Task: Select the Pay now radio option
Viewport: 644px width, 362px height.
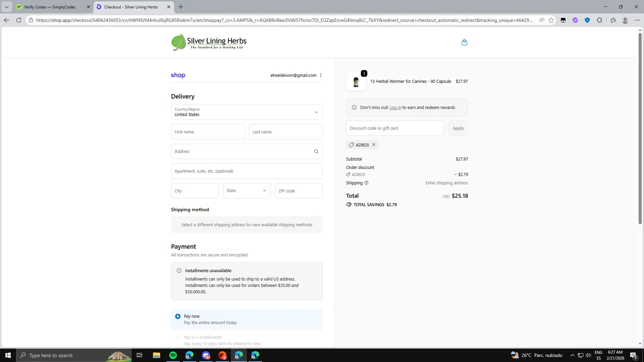Action: (x=178, y=317)
